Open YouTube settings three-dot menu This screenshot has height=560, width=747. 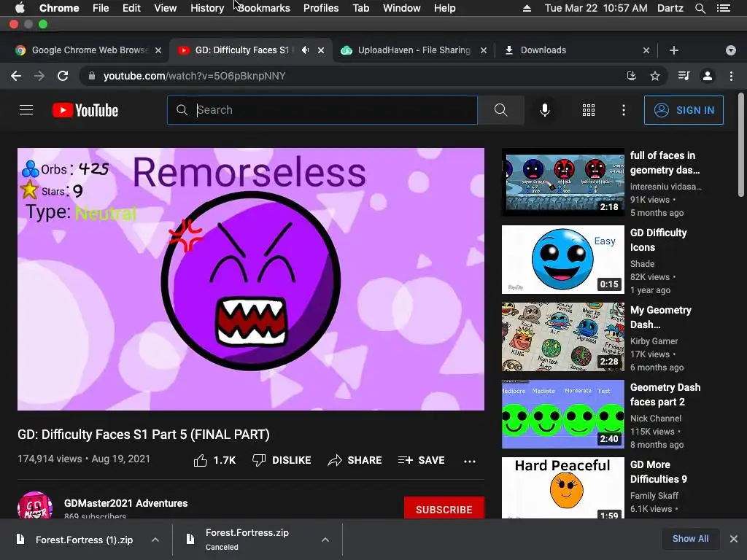tap(623, 110)
